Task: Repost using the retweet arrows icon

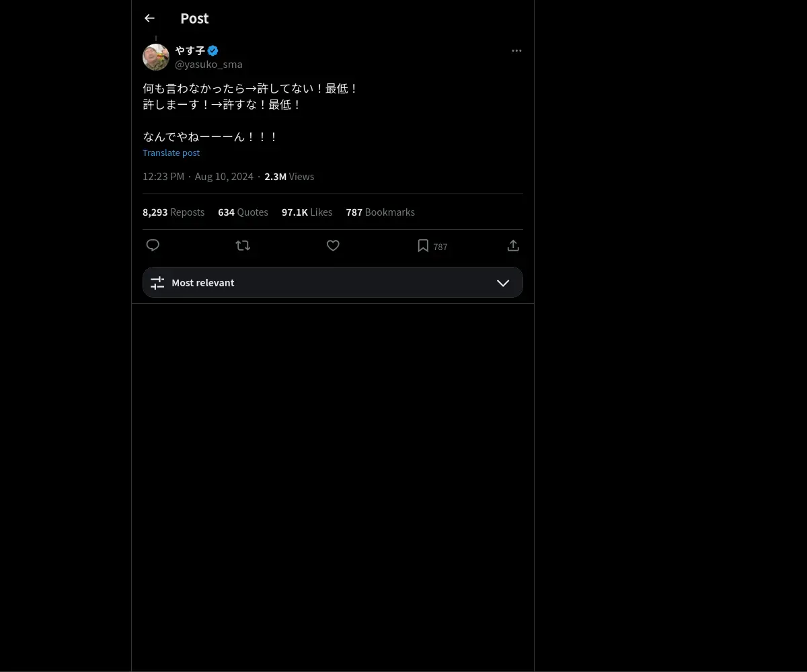Action: pos(243,246)
